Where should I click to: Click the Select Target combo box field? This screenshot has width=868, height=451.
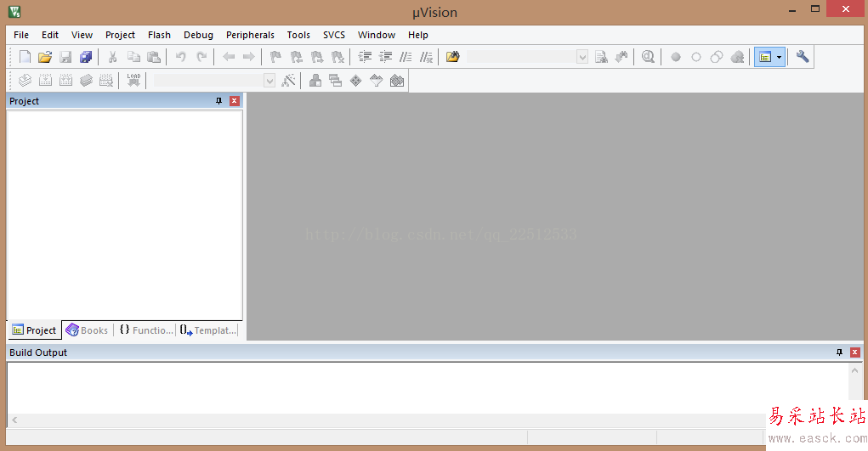click(x=208, y=80)
